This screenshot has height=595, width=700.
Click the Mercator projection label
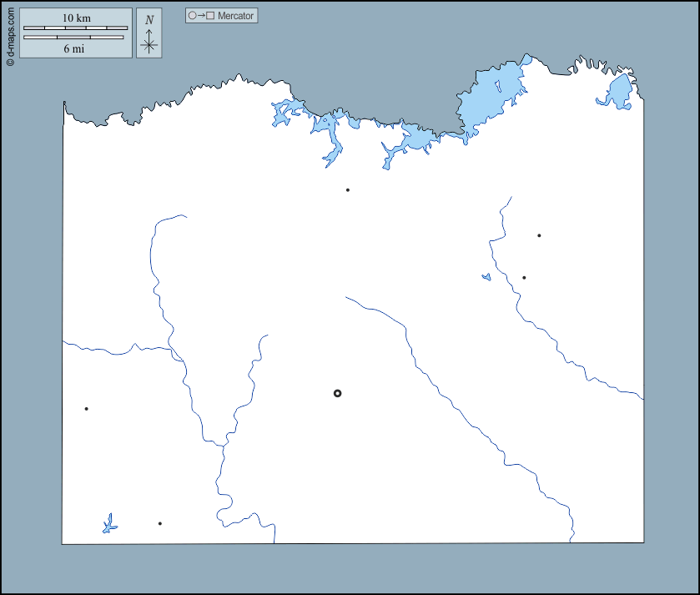[x=235, y=16]
